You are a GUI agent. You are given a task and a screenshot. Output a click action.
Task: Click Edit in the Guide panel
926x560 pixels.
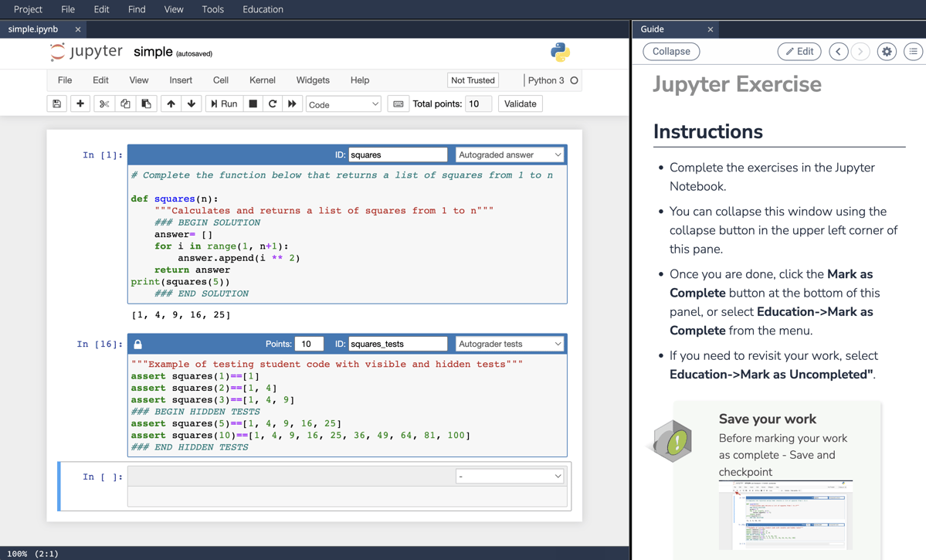pos(799,51)
